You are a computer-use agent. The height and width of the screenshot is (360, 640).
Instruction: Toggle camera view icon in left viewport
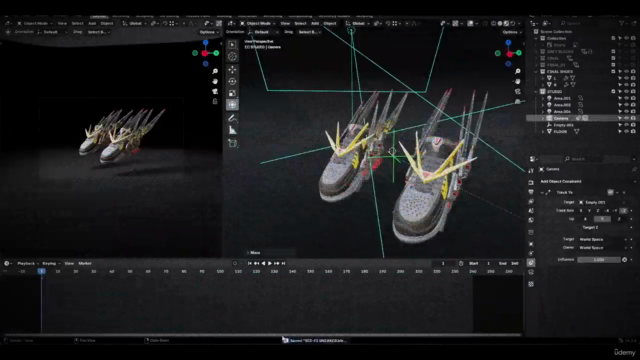point(215,91)
